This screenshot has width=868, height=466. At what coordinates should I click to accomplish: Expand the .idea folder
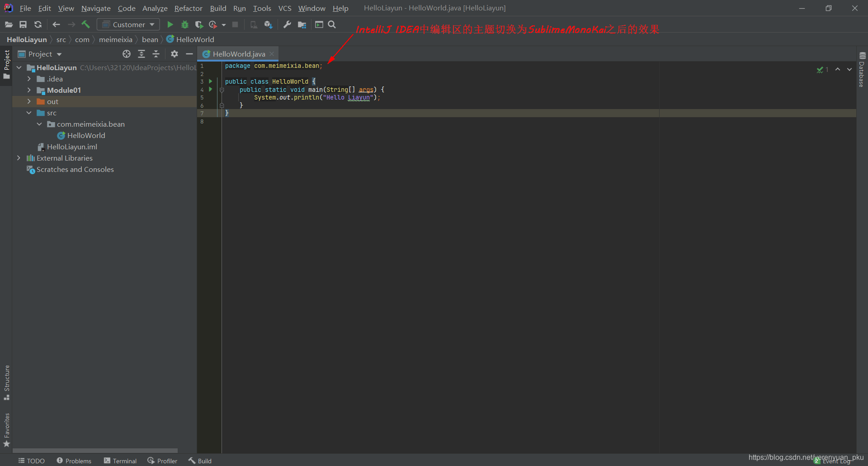[x=29, y=79]
